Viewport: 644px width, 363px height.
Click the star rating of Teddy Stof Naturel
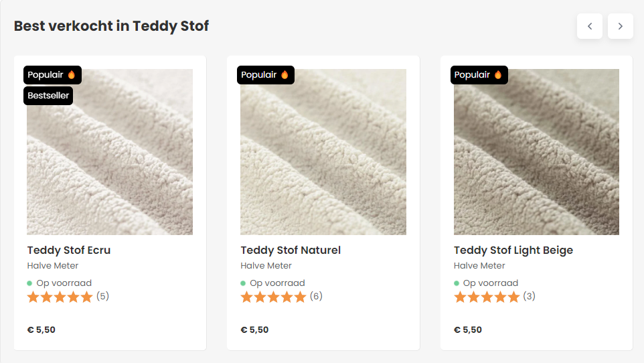(x=273, y=297)
